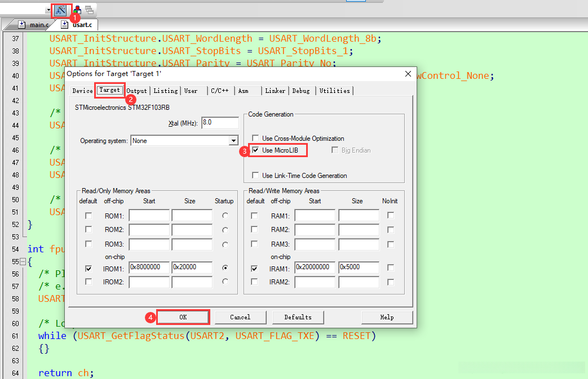The image size is (588, 379).
Task: Open the C/C++ tab in options dialog
Action: click(x=219, y=91)
